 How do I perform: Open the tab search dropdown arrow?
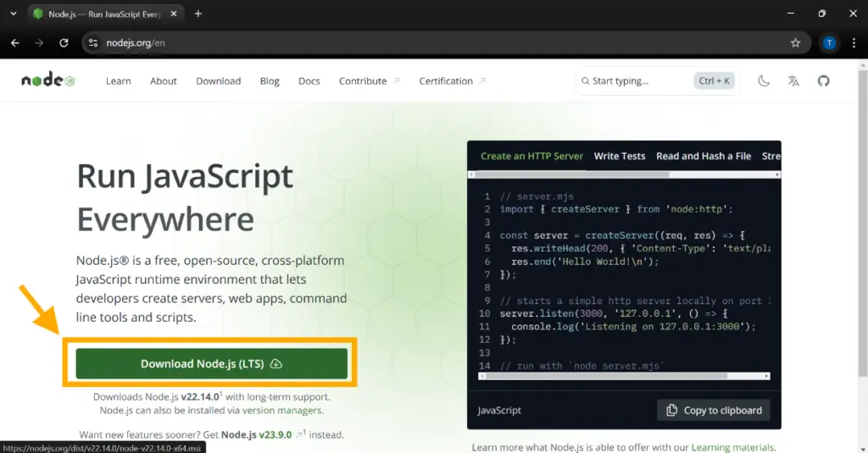tap(14, 14)
